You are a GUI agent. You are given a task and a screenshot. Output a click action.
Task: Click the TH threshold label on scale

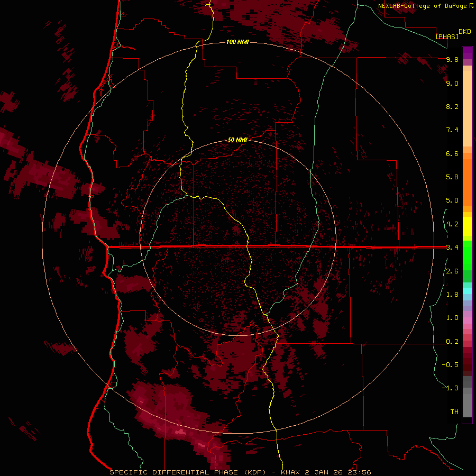(x=454, y=412)
